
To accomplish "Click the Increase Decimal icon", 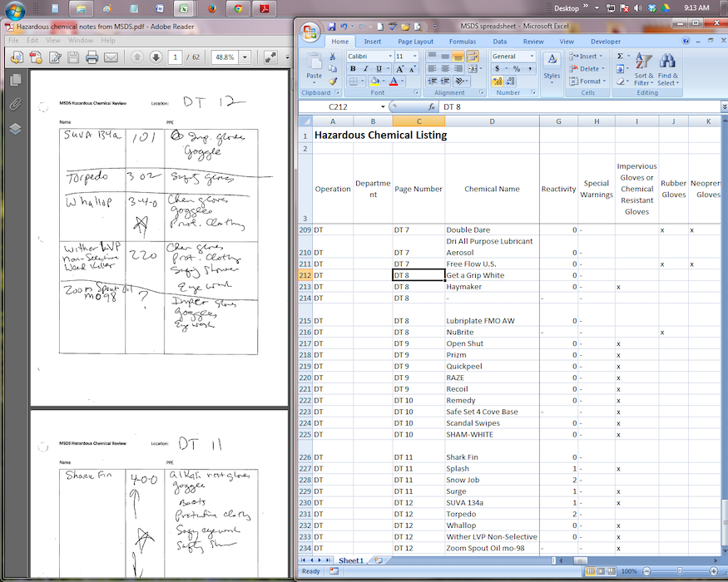I will [498, 81].
